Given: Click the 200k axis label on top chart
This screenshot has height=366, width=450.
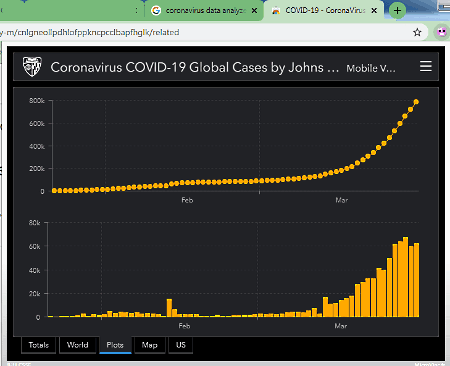Looking at the screenshot, I should 37,169.
